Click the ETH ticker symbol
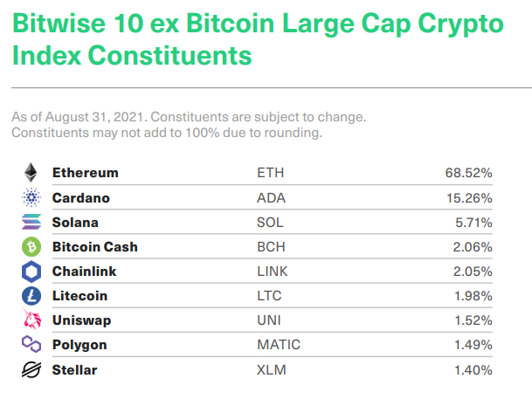The width and height of the screenshot is (532, 406). pos(270,173)
